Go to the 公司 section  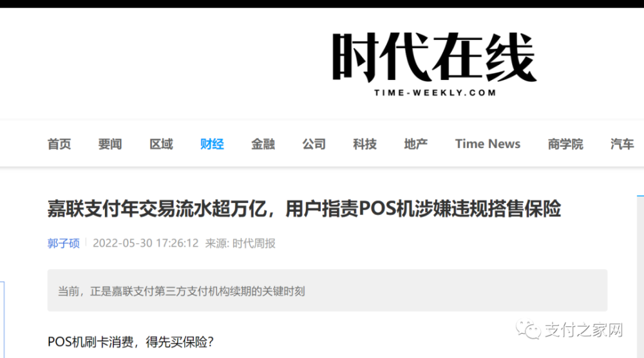(314, 144)
